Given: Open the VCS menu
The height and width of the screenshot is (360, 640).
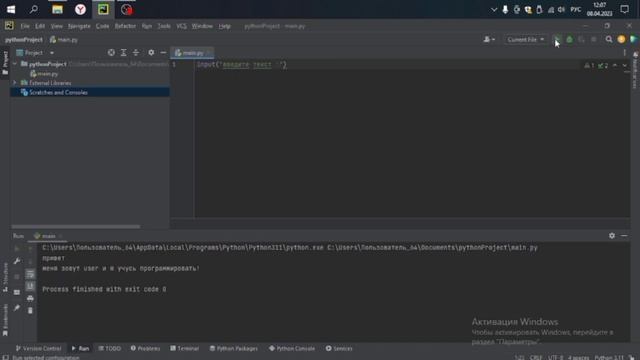Looking at the screenshot, I should coord(182,26).
